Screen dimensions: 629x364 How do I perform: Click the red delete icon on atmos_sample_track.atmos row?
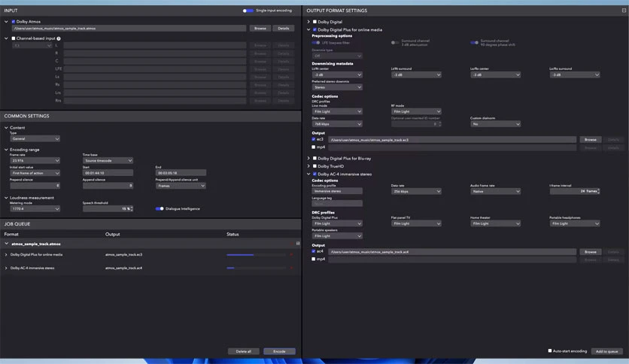(x=292, y=244)
